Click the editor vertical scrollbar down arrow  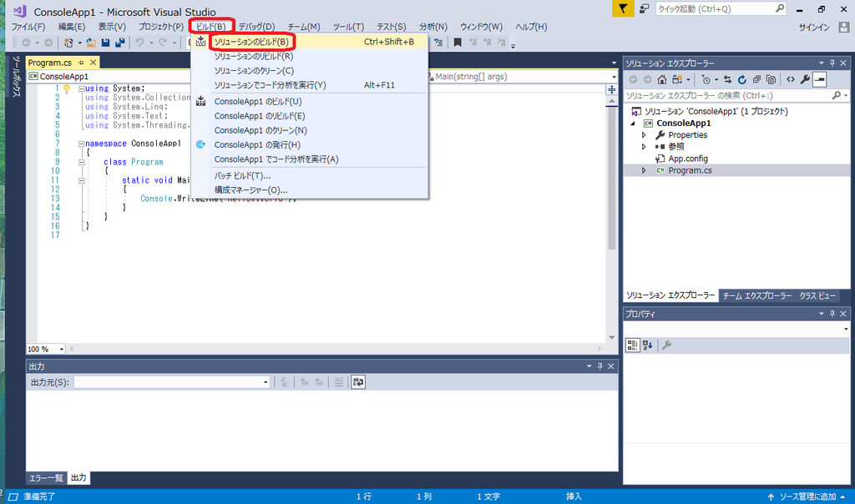point(612,338)
